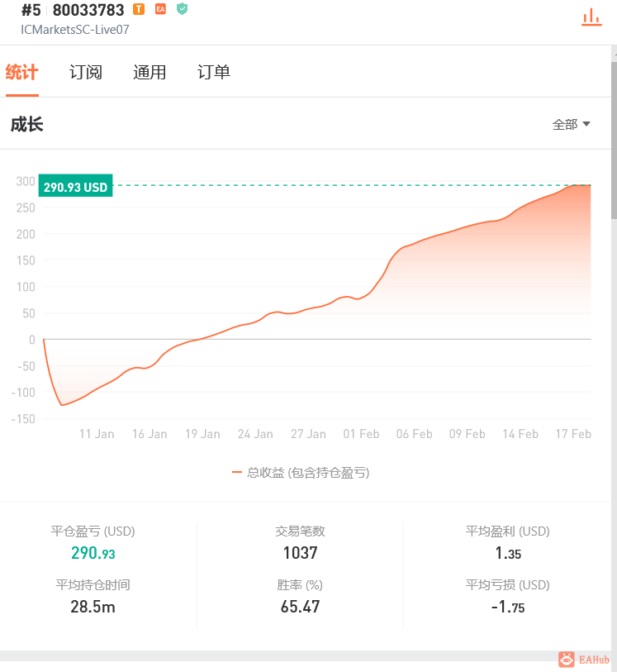617x672 pixels.
Task: Click the orange bar chart icon
Action: pyautogui.click(x=591, y=17)
